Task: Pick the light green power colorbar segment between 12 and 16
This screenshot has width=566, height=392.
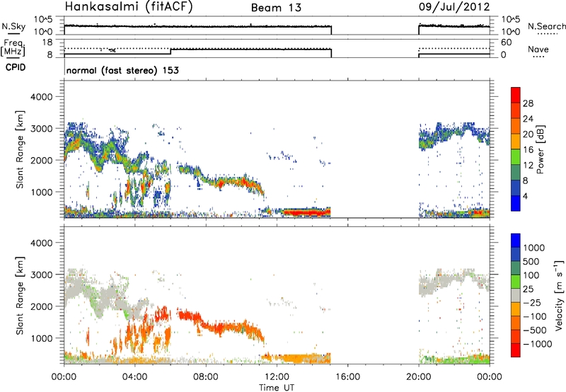Action: [x=516, y=157]
